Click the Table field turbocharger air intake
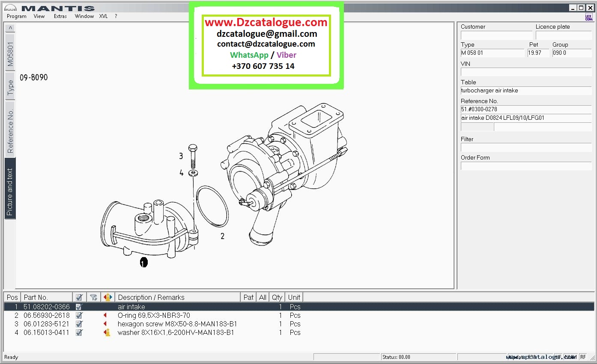 click(x=526, y=91)
